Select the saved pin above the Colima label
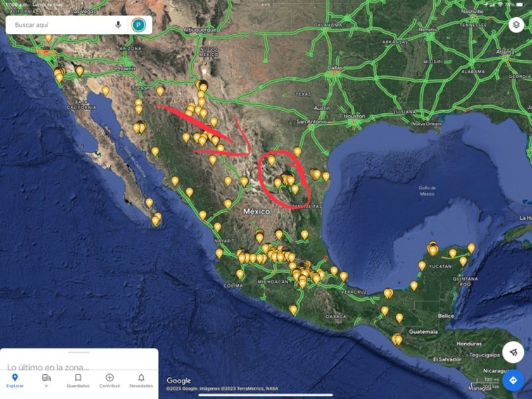532x399 pixels. (240, 274)
